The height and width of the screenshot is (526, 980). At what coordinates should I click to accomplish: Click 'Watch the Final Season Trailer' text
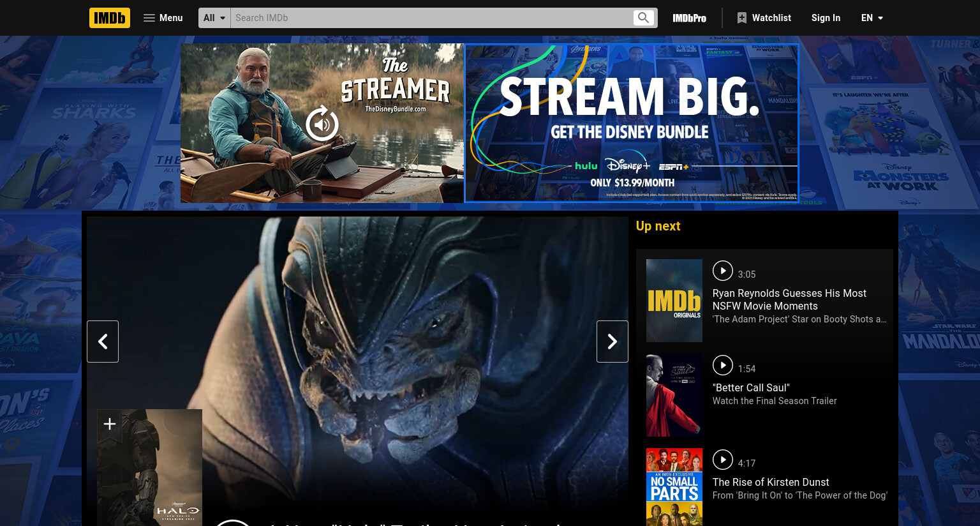click(775, 401)
